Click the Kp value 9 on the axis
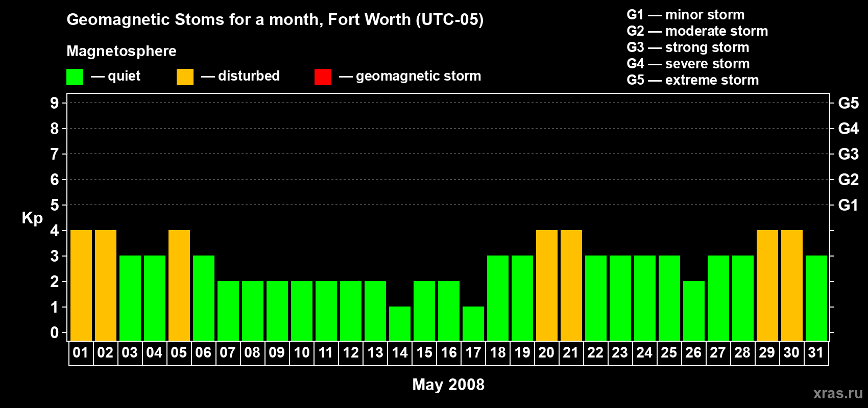 (55, 103)
